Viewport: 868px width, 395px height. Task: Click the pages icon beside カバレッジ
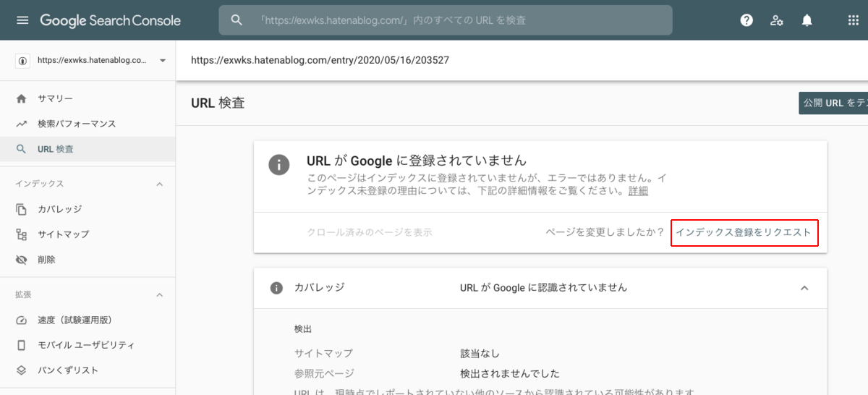[x=22, y=209]
